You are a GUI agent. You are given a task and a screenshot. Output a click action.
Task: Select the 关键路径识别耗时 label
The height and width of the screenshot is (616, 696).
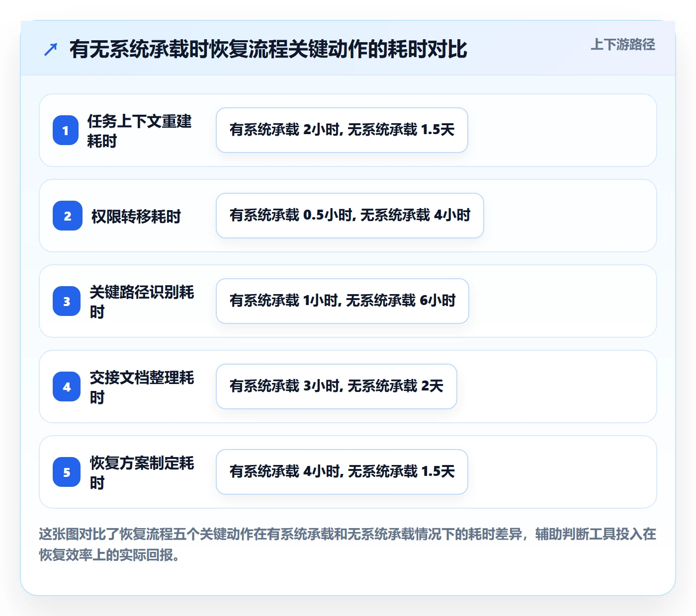coord(142,302)
